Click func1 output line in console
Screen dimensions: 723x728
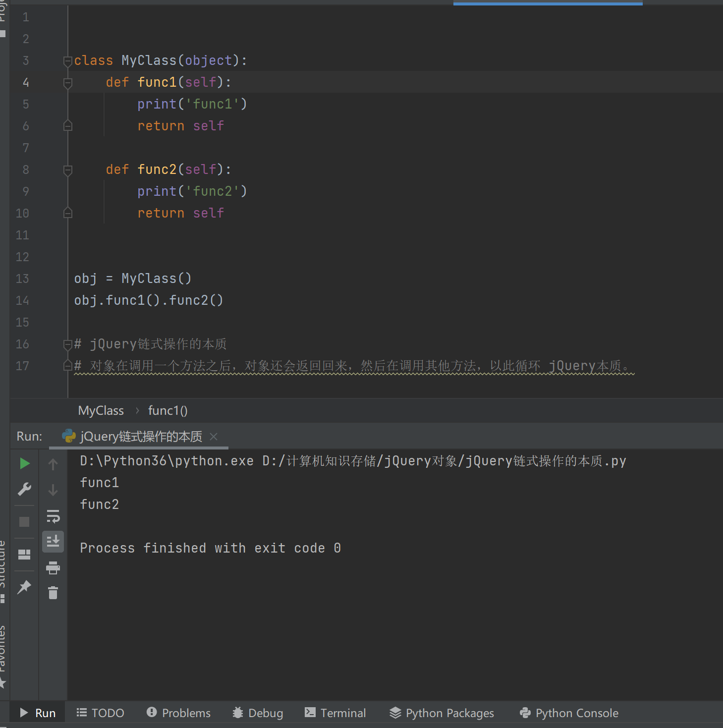100,483
